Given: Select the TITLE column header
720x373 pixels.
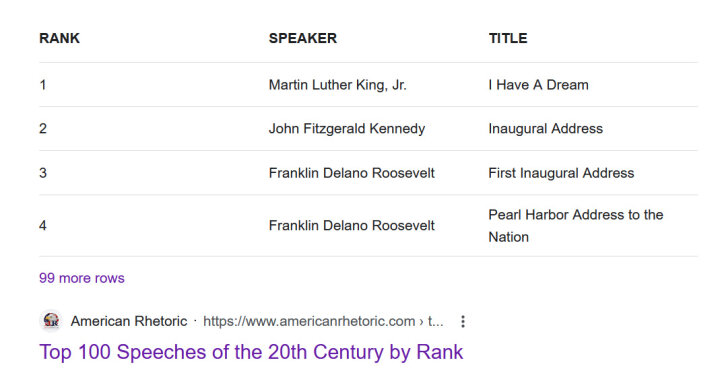Looking at the screenshot, I should click(x=508, y=38).
